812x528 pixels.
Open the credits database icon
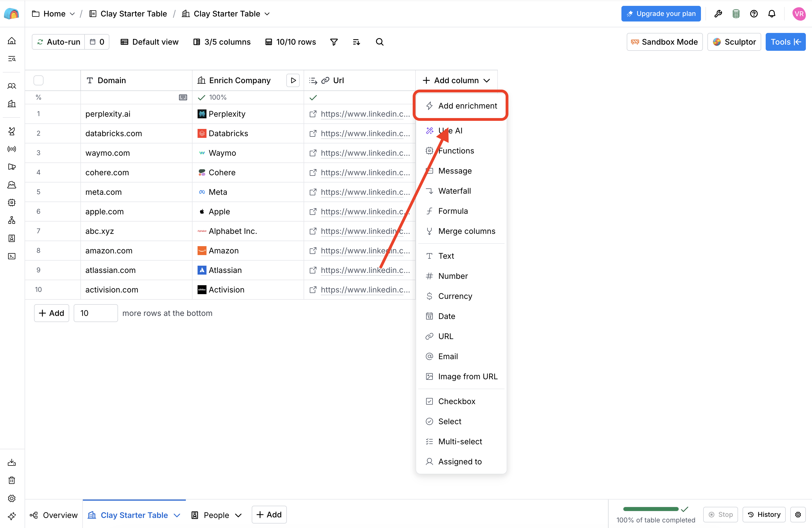tap(736, 14)
